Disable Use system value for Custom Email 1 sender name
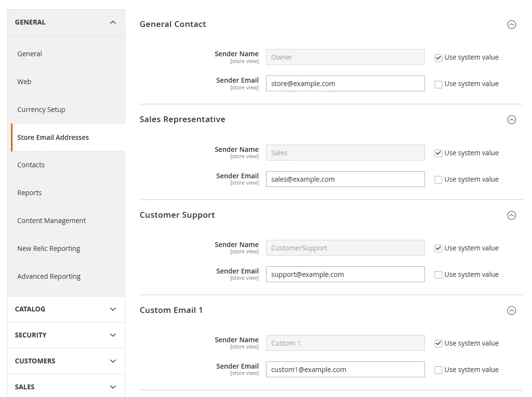The width and height of the screenshot is (532, 397). pyautogui.click(x=438, y=343)
